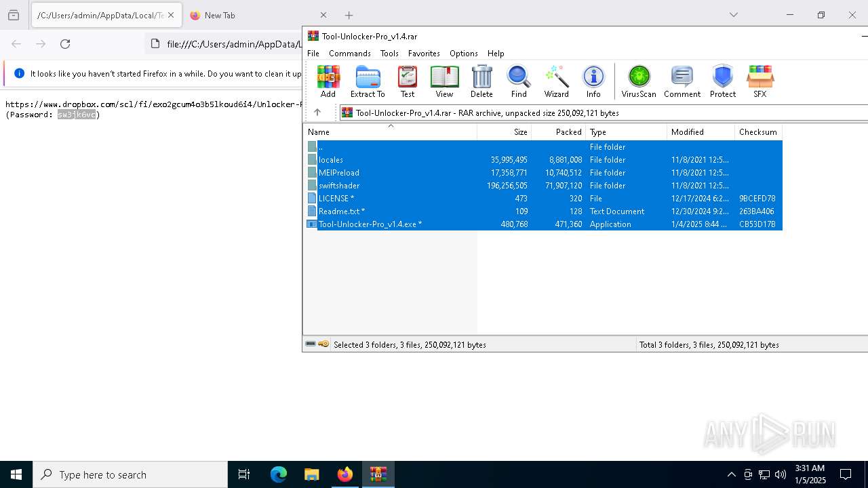The height and width of the screenshot is (488, 868).
Task: Click the archive path field in WinRAR
Action: [604, 113]
